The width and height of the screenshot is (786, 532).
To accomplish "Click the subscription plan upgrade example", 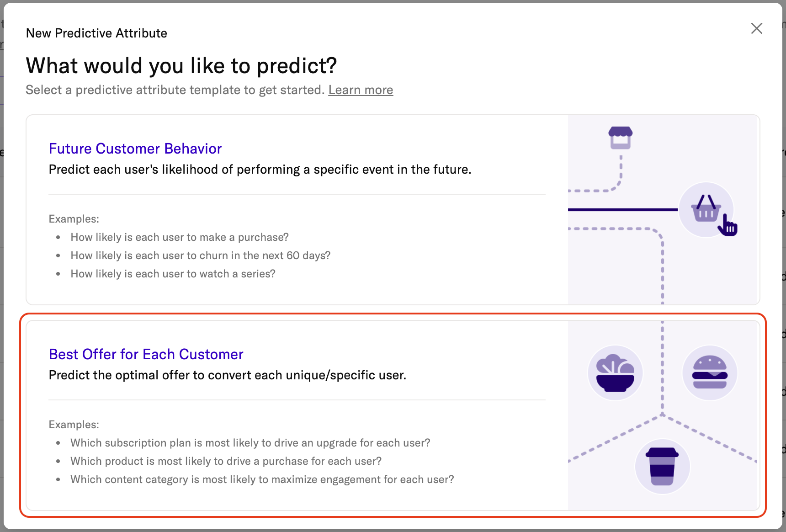I will click(250, 443).
